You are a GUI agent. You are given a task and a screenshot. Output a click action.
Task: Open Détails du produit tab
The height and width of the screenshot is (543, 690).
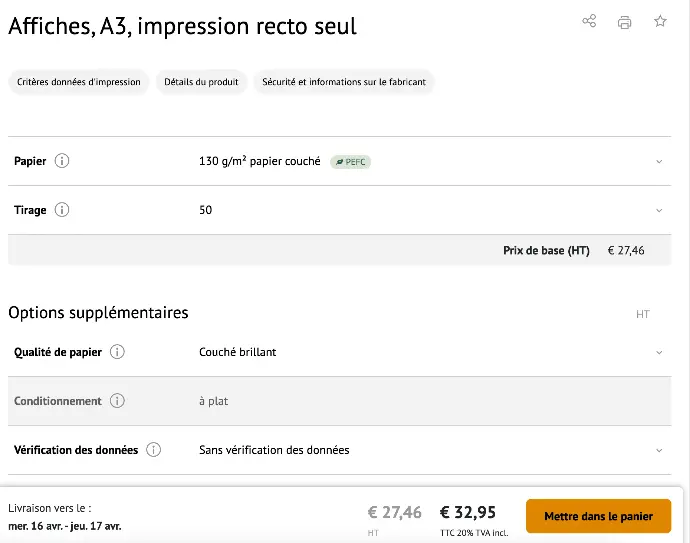point(201,82)
